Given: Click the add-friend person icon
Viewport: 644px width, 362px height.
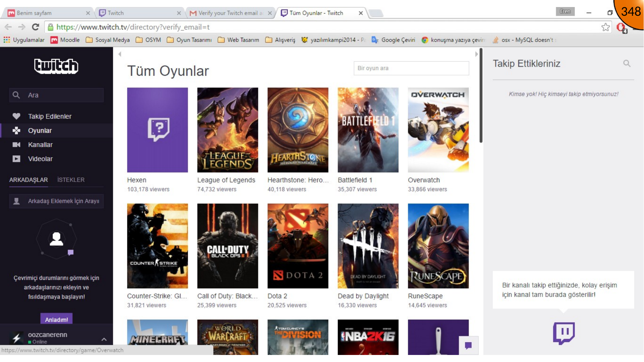Looking at the screenshot, I should pos(16,201).
